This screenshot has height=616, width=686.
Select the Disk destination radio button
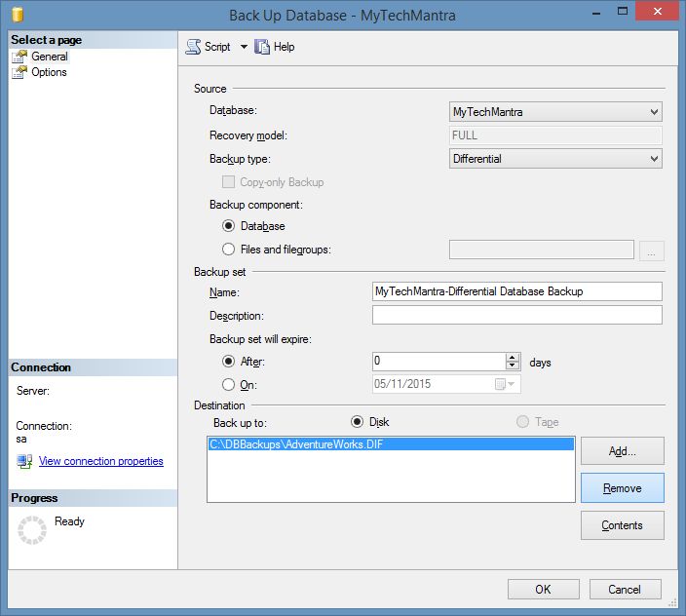point(357,422)
